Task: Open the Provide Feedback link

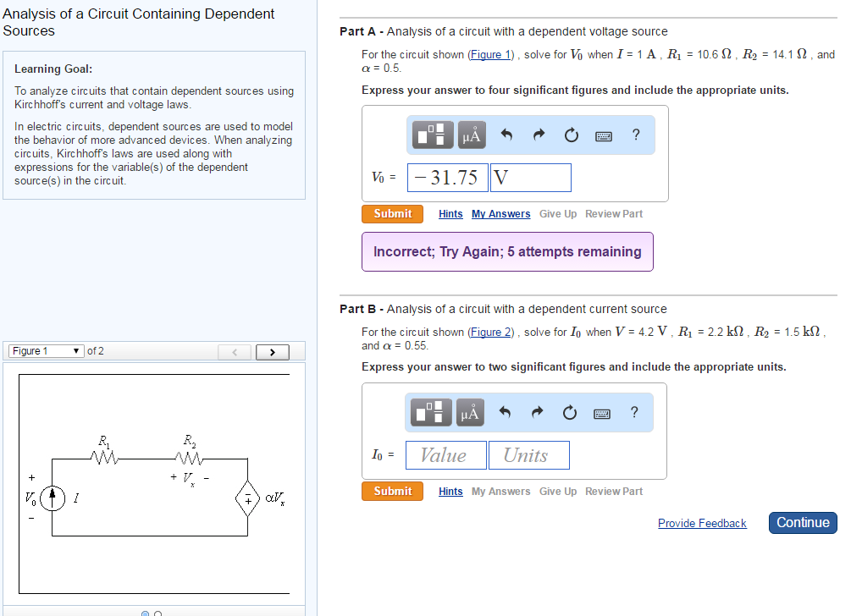Action: click(702, 523)
